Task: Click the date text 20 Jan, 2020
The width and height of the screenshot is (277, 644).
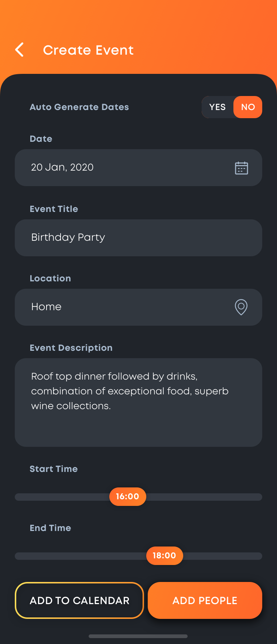Action: point(62,167)
